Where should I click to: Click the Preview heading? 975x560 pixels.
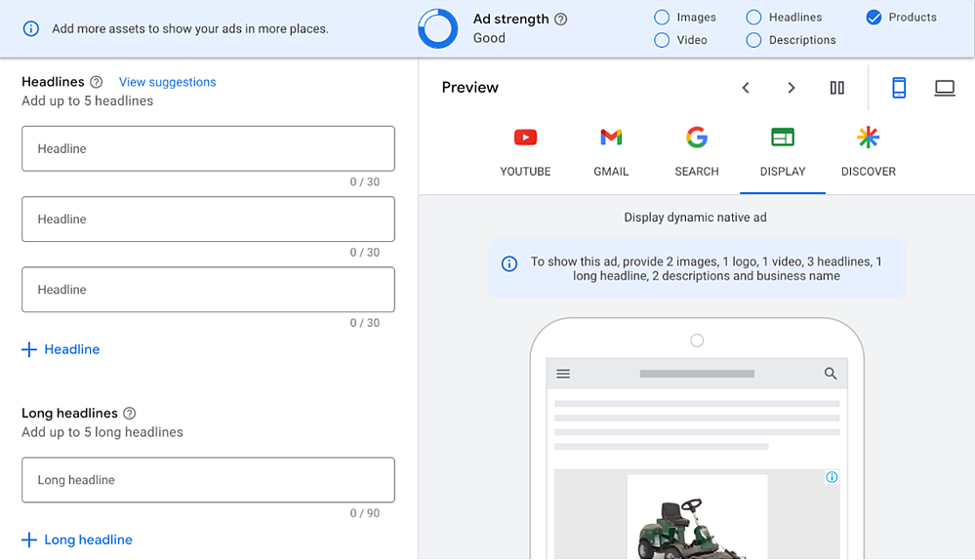point(470,88)
